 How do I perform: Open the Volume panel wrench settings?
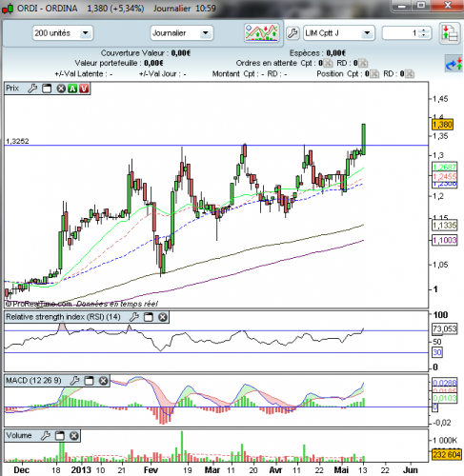(x=46, y=436)
